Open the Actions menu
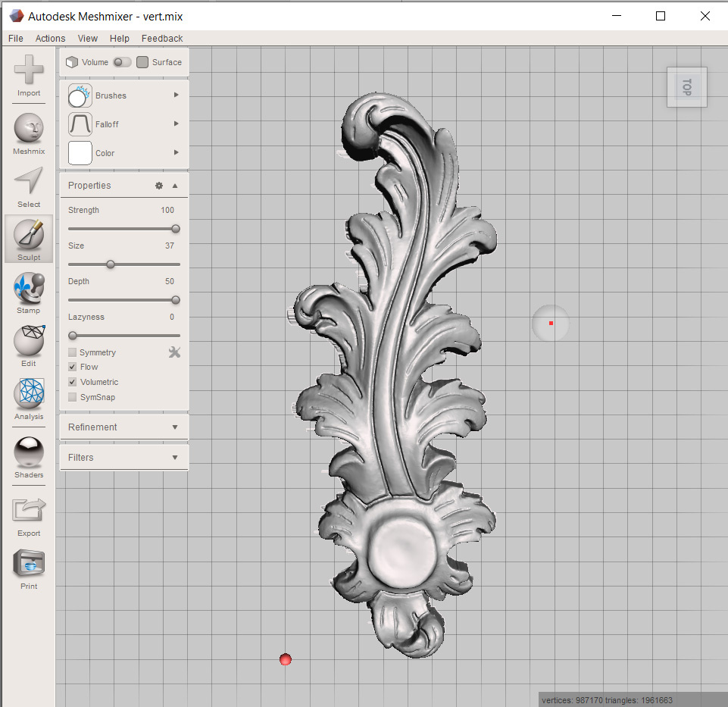Image resolution: width=728 pixels, height=707 pixels. coord(50,39)
